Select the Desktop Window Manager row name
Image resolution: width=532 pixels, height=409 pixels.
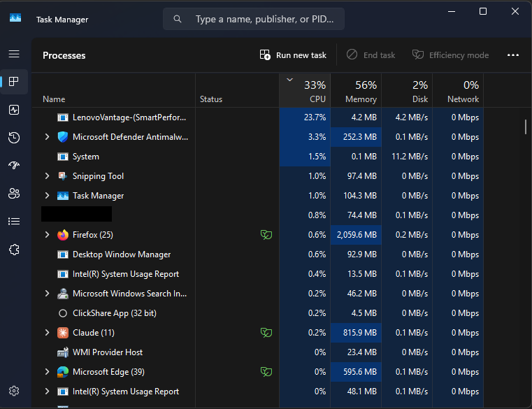(122, 254)
